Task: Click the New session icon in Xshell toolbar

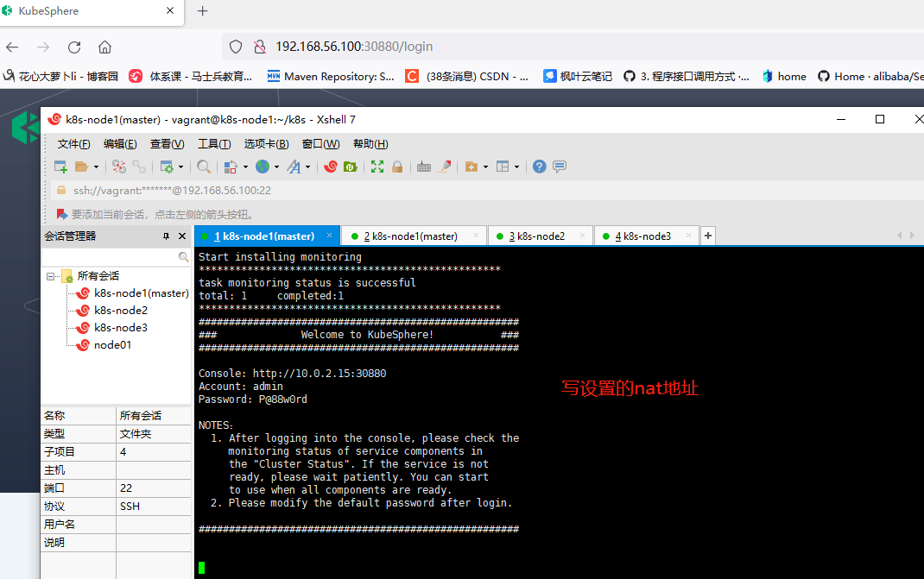Action: 60,167
